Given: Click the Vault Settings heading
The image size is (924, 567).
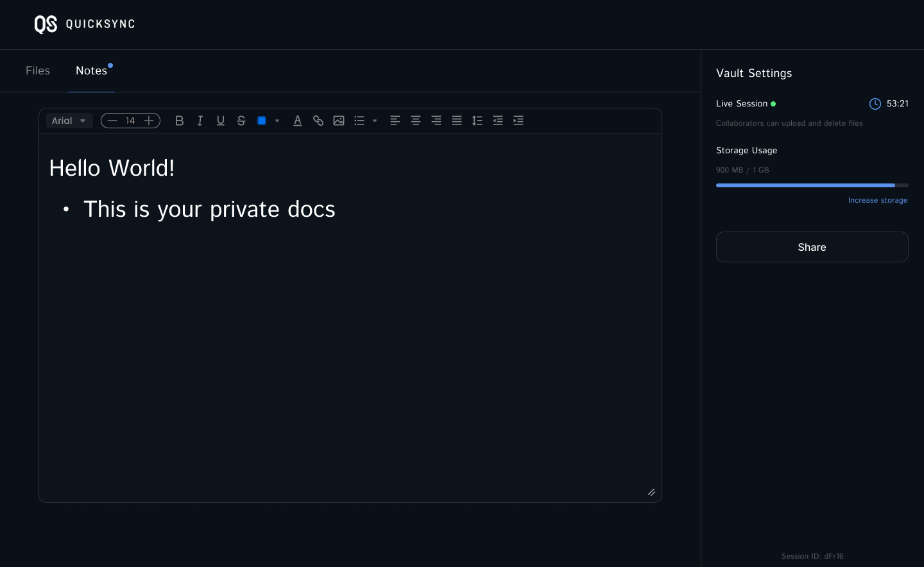Looking at the screenshot, I should click(x=754, y=73).
